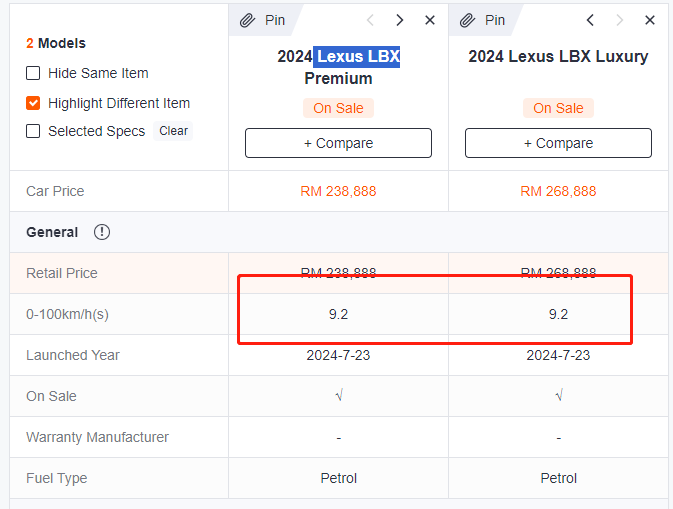Image resolution: width=673 pixels, height=509 pixels.
Task: Click the Pin label on the LBX Luxury tab
Action: tap(495, 20)
